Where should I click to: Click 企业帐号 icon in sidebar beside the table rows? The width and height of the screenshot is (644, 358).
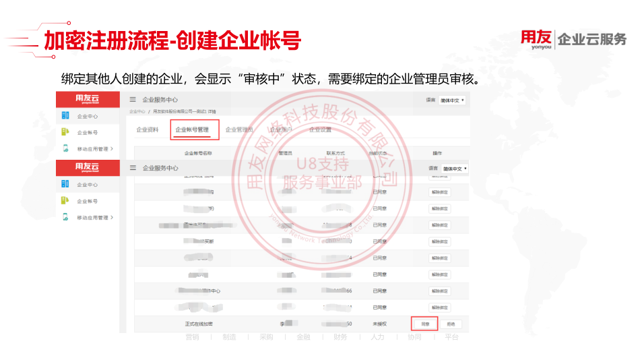click(x=65, y=201)
